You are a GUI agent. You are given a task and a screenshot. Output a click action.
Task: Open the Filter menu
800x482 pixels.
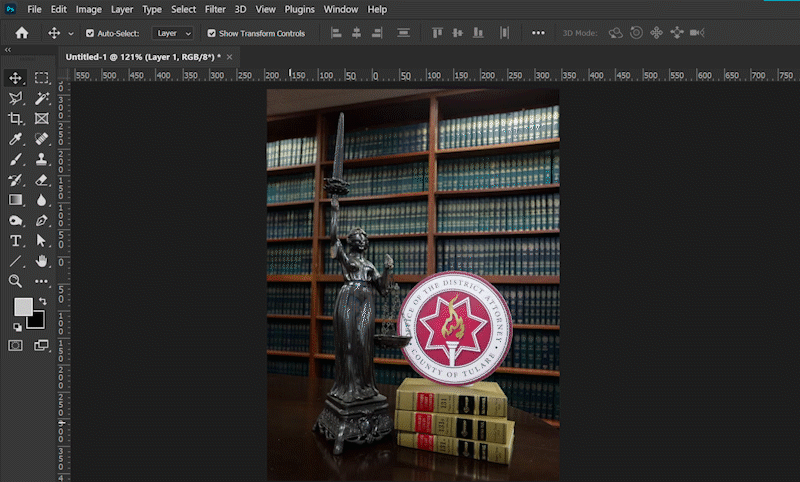point(215,9)
